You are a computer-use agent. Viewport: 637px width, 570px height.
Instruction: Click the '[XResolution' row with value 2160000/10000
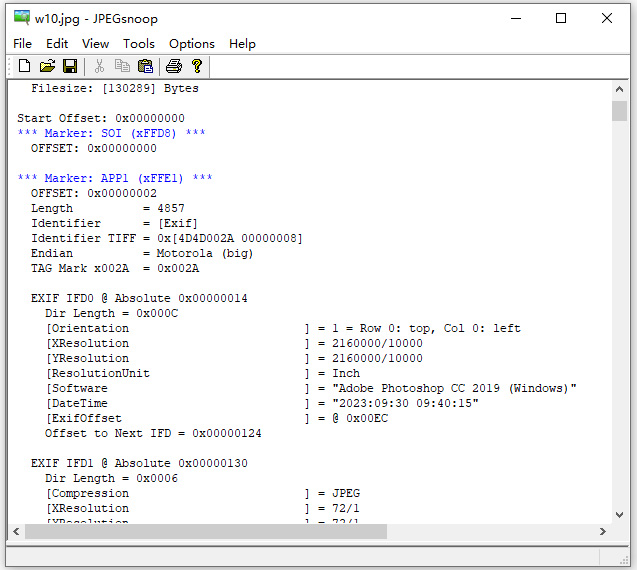234,343
